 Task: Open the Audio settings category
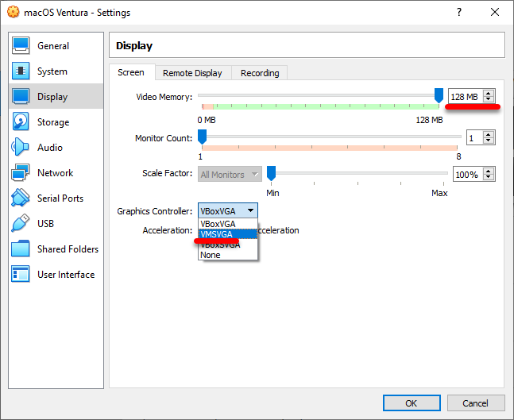pyautogui.click(x=56, y=147)
